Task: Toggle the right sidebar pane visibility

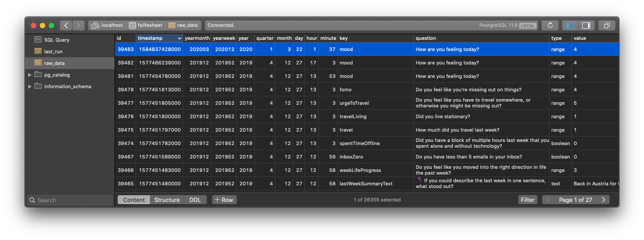Action: pyautogui.click(x=586, y=26)
